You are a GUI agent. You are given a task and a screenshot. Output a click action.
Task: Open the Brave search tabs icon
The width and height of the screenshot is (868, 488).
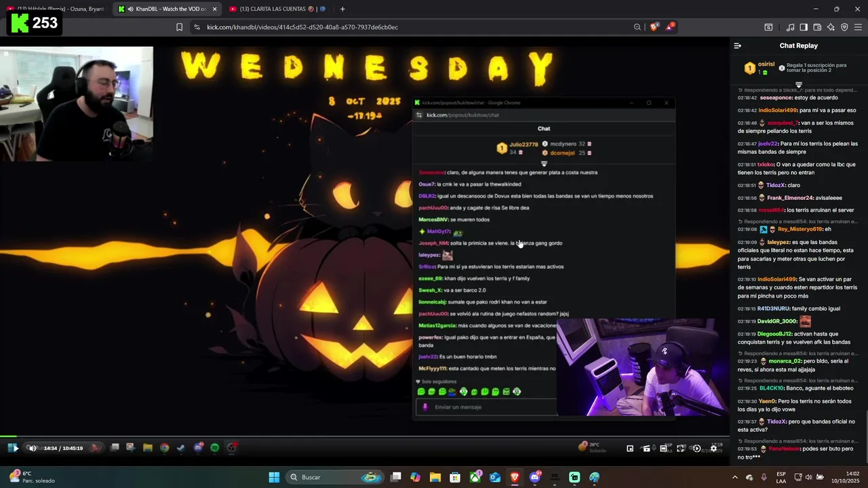coord(768,27)
